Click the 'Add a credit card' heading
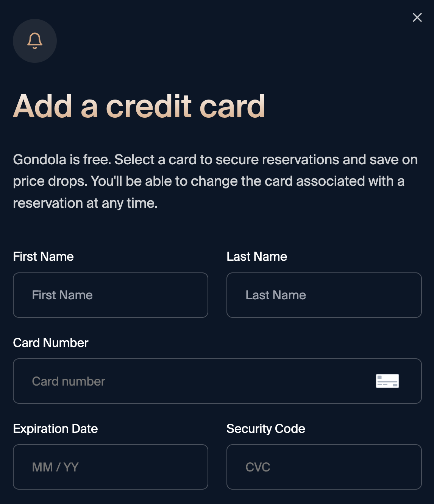 pyautogui.click(x=139, y=106)
